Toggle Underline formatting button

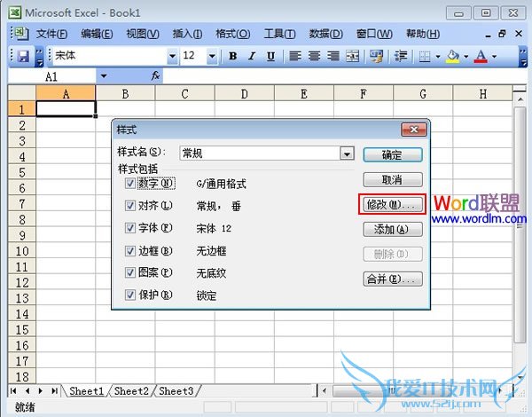[x=270, y=56]
